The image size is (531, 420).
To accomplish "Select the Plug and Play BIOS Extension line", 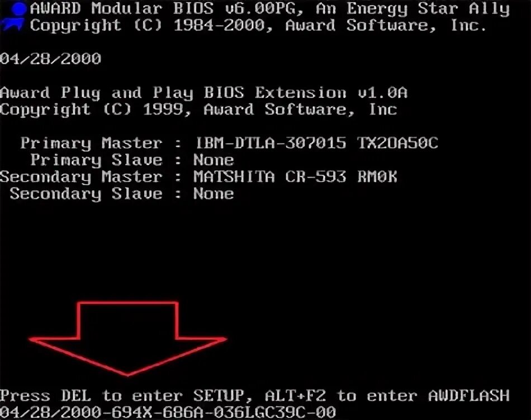I will click(203, 93).
